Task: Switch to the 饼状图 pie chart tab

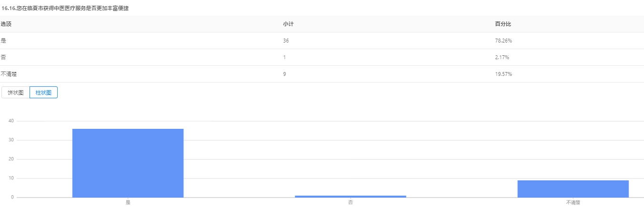Action: (x=16, y=93)
